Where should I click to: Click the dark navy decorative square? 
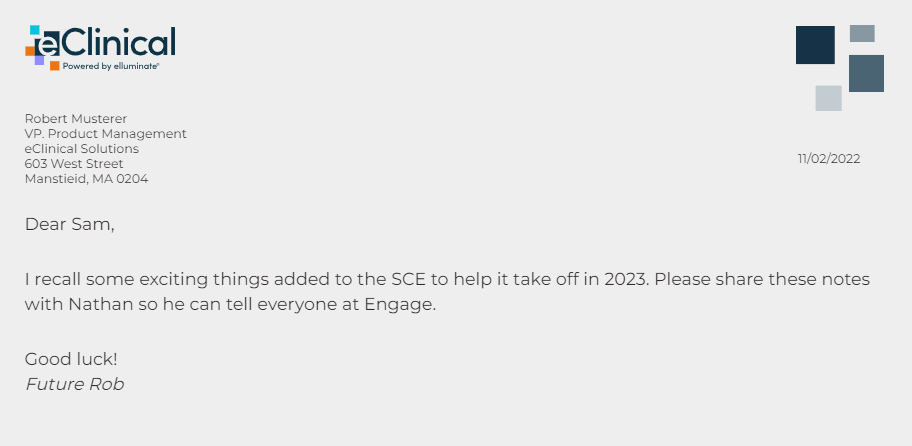coord(815,45)
